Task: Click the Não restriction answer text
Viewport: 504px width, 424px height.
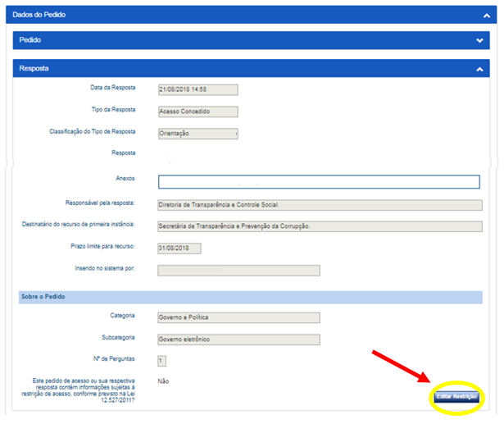Action: coord(164,381)
